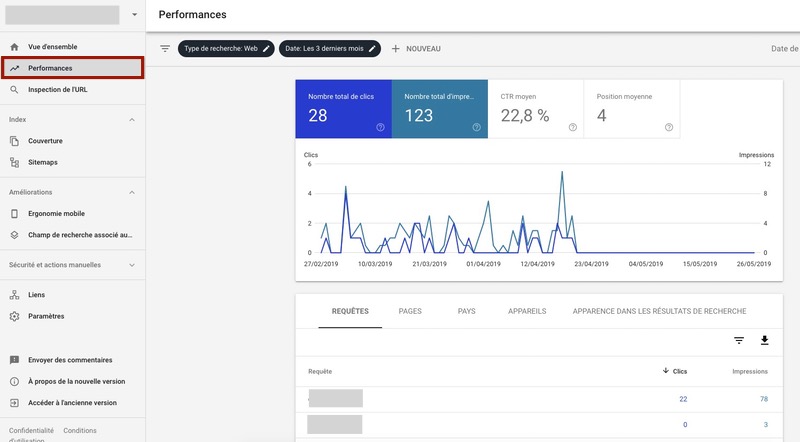The height and width of the screenshot is (442, 800).
Task: Click the Sitemaps tree icon
Action: [14, 162]
